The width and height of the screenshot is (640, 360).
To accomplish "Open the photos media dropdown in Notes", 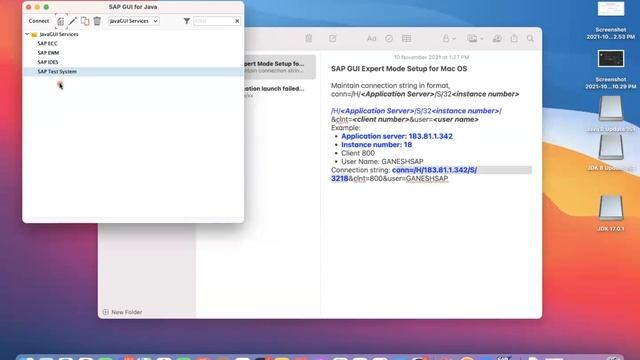I will pyautogui.click(x=475, y=39).
